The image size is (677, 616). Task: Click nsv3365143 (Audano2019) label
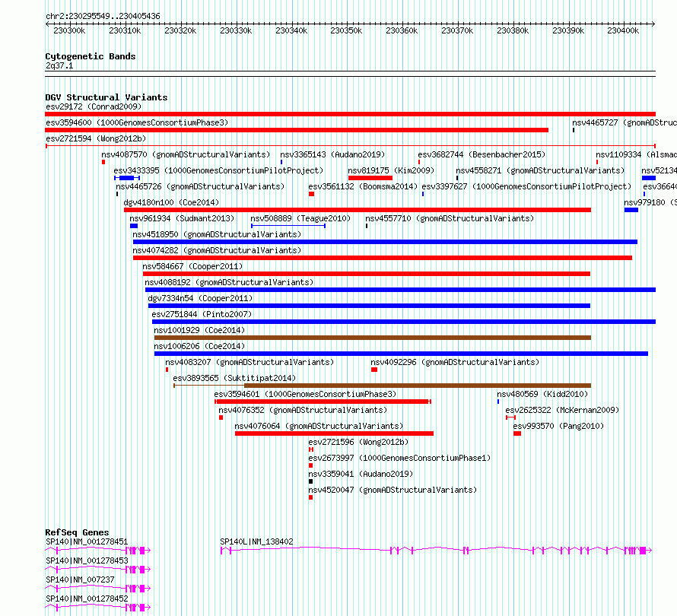point(332,154)
